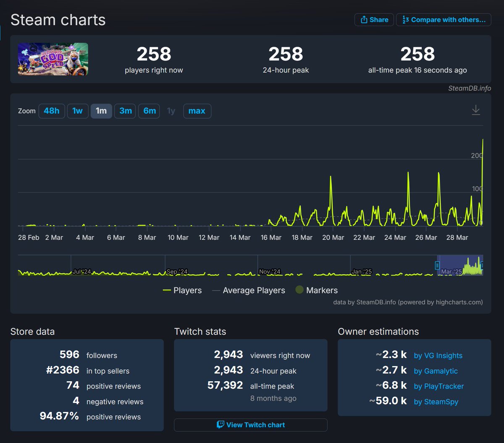Click the compare numbered-list icon
The image size is (504, 443).
405,20
